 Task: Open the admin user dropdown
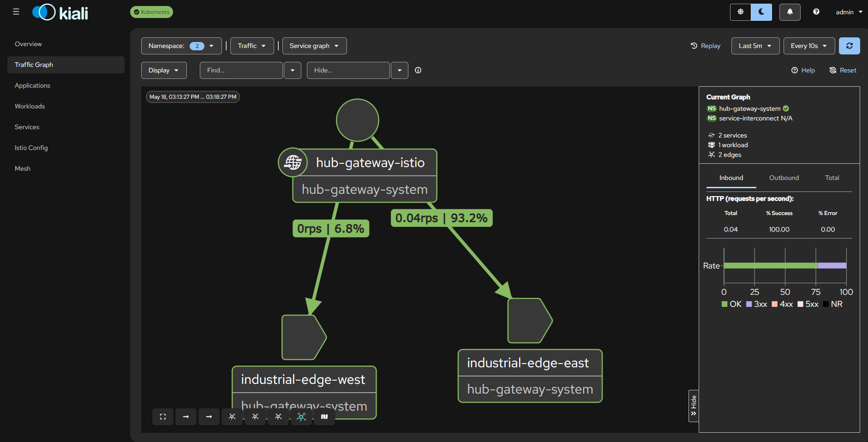point(849,12)
